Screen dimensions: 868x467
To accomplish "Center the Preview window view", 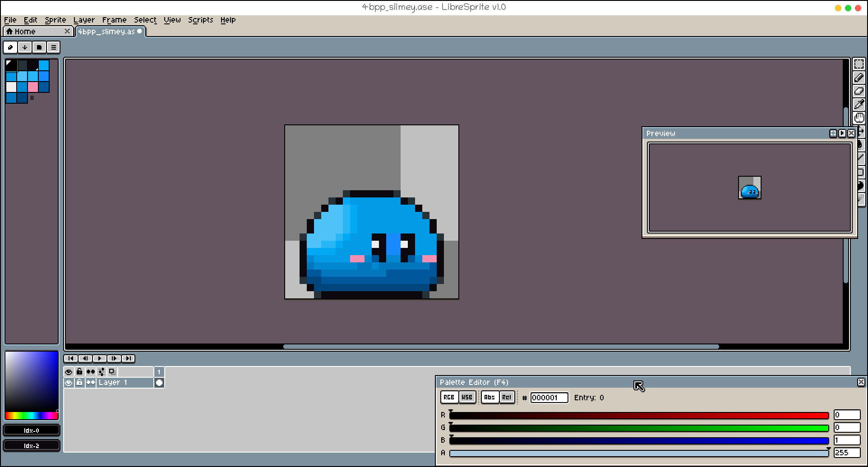I will pos(833,133).
